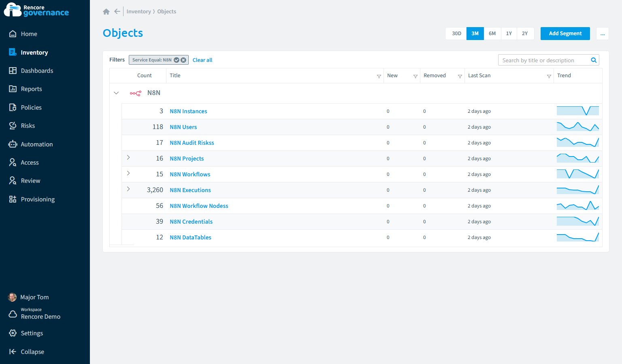Collapse the N8N service group
Screen dimensions: 622x364
click(116, 93)
